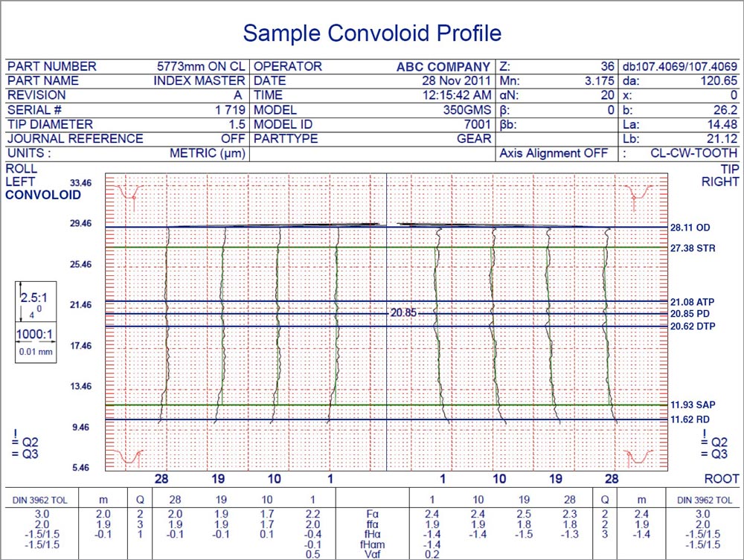Image resolution: width=744 pixels, height=560 pixels.
Task: Select the 11.62 RD line label
Action: (690, 419)
